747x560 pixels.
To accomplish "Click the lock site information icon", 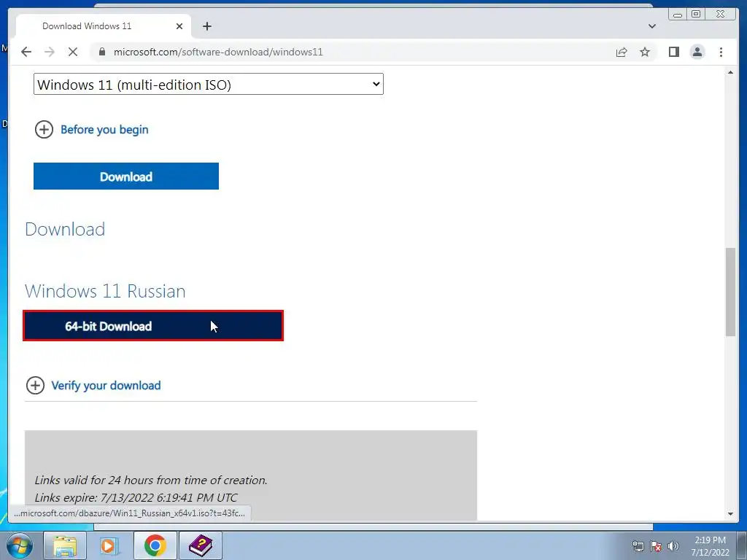I will 102,52.
